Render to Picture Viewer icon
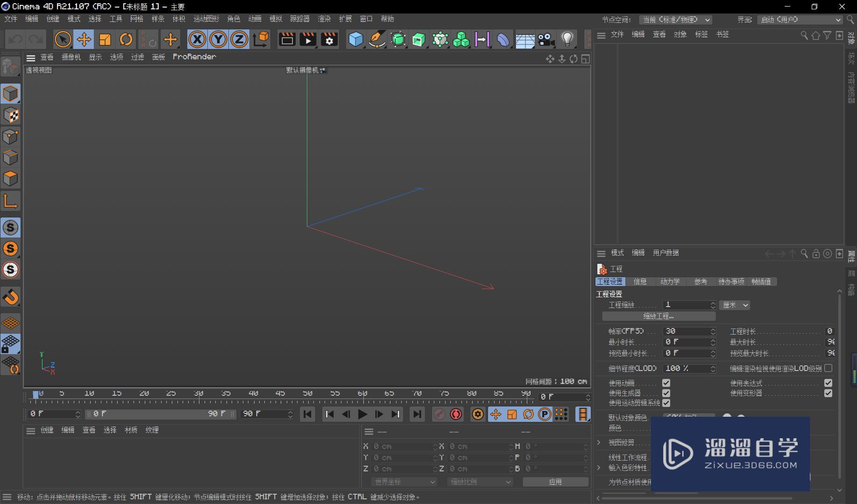This screenshot has width=857, height=504. pyautogui.click(x=308, y=40)
